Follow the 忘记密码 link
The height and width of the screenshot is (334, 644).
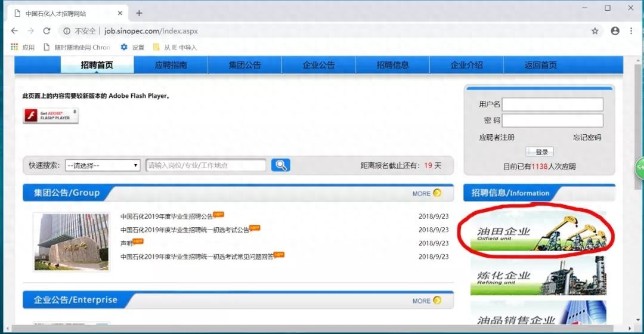pos(587,137)
